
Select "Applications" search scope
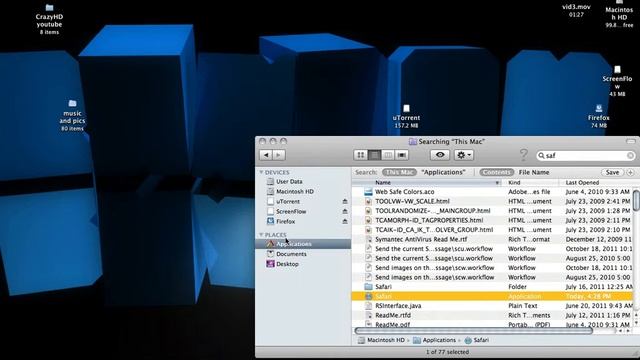443,172
